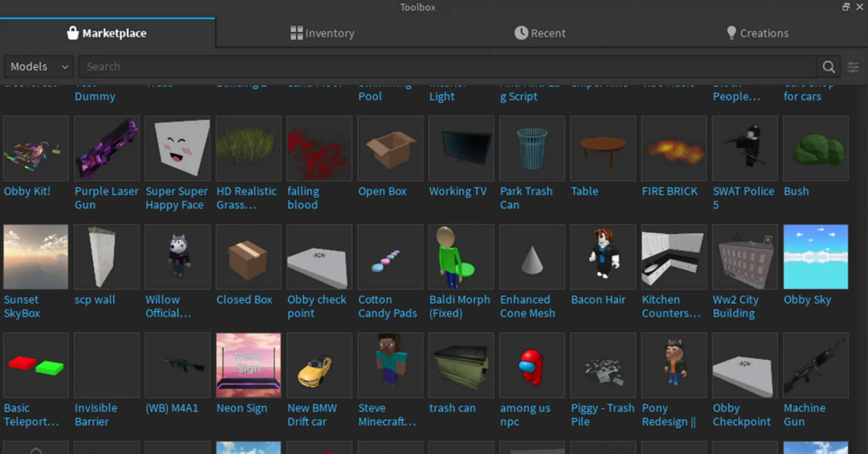Close the Toolbox window
Image resolution: width=868 pixels, height=454 pixels.
click(x=860, y=7)
